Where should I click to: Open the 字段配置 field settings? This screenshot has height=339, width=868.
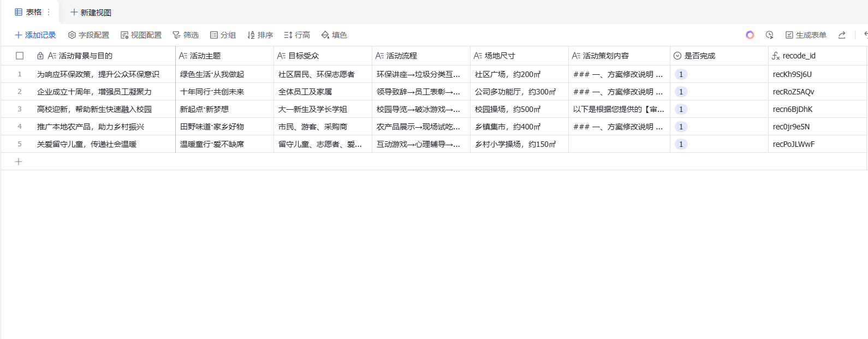(x=88, y=35)
